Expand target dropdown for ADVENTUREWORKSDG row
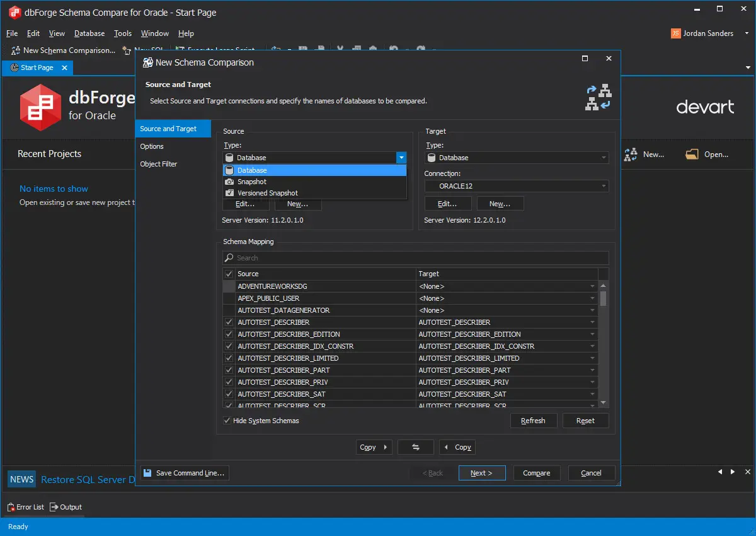The image size is (756, 536). (592, 286)
